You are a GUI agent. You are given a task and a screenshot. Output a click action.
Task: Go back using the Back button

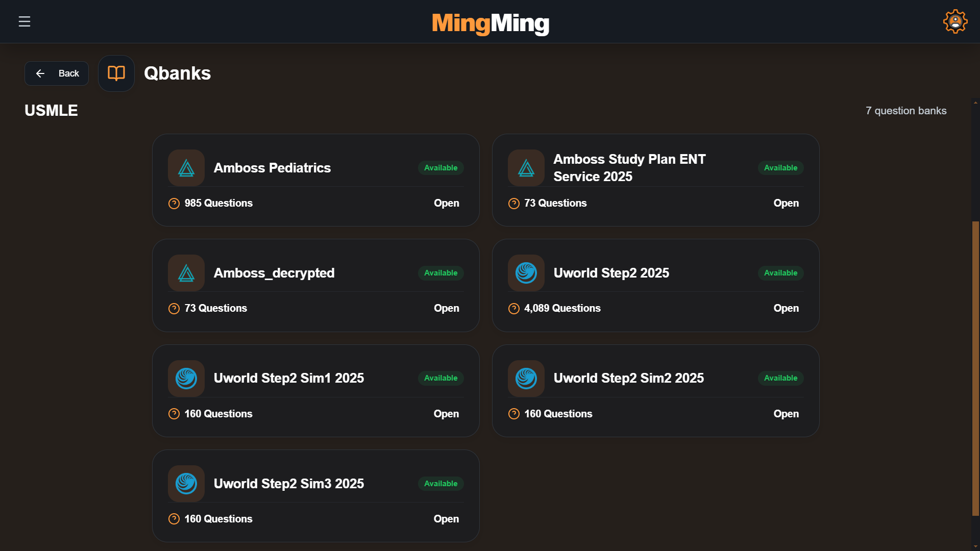tap(57, 73)
